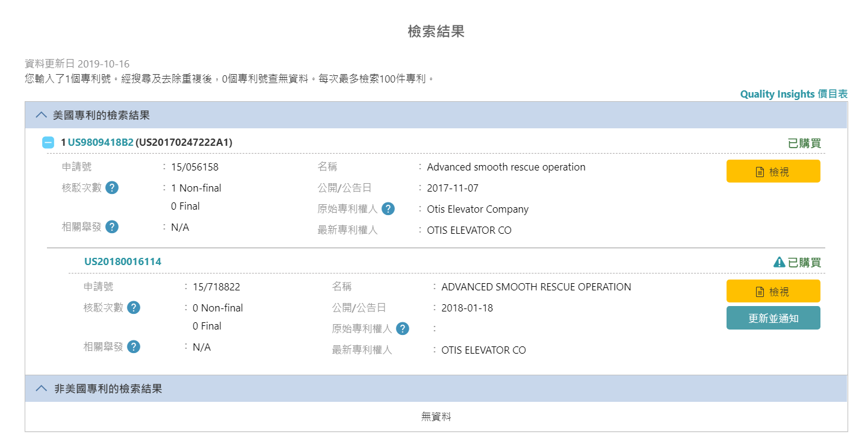Click 資料更新日 2019-10-16 text
Screen dimensions: 868x444
coord(77,64)
